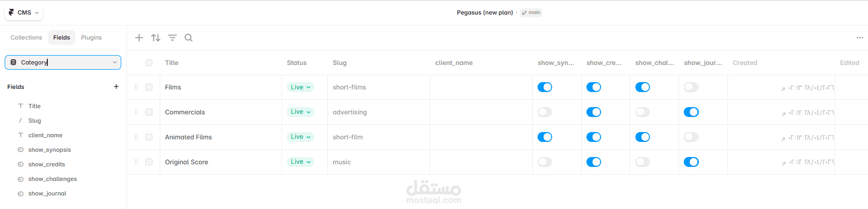The image size is (868, 209).
Task: Select the header select-all checkbox
Action: point(149,63)
